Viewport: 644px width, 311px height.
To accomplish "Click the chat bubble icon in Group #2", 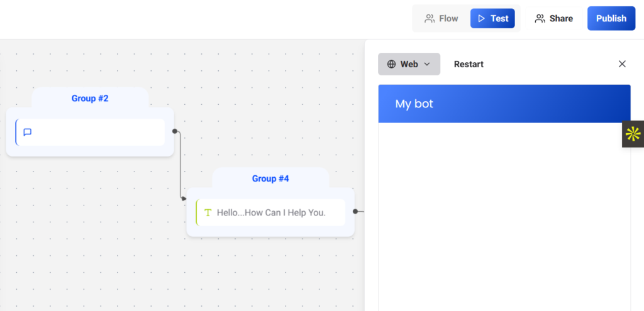I will [x=28, y=132].
